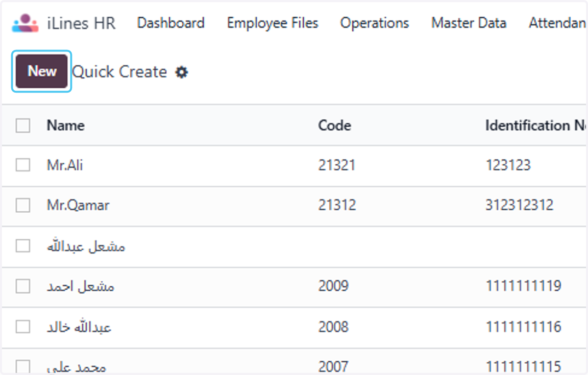Select checkbox for employee code 2009
The width and height of the screenshot is (588, 375).
pos(23,286)
